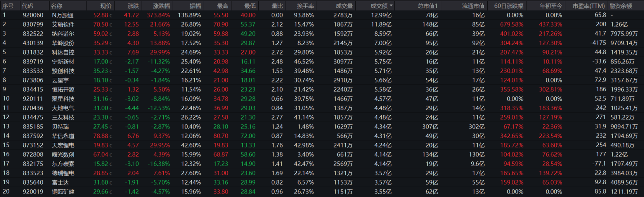Select stock code 430139
Screen dimensions: 644x197
[x=33, y=43]
